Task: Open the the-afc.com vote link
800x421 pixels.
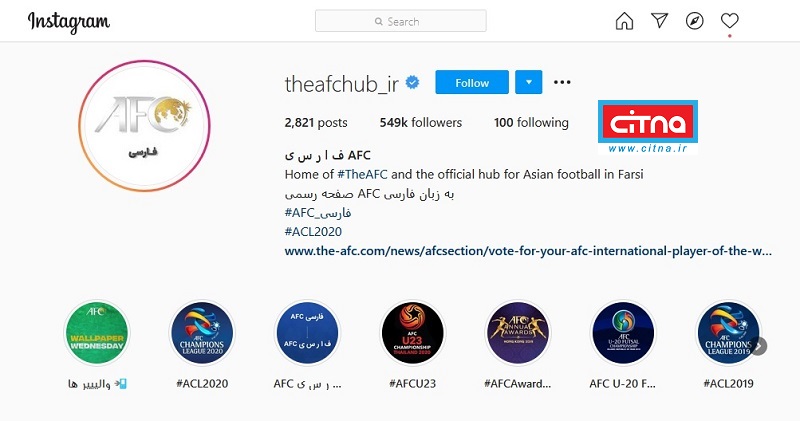Action: [528, 251]
